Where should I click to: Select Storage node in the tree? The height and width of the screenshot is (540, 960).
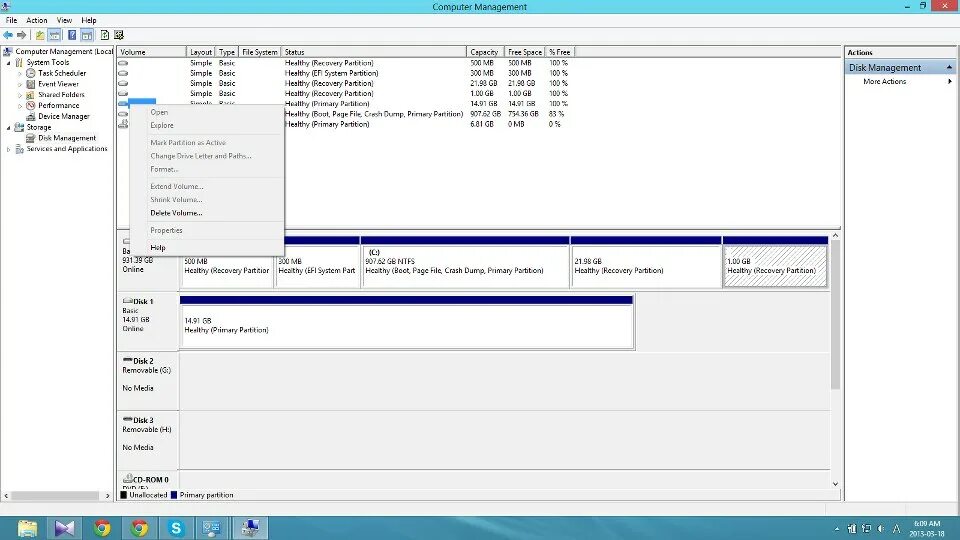point(39,127)
